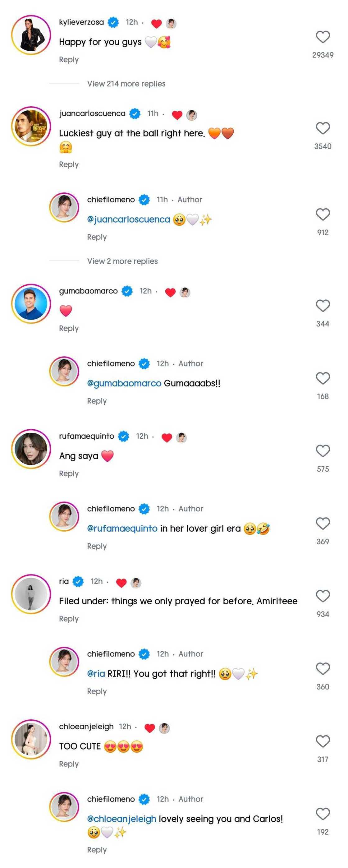This screenshot has width=348, height=868.
Task: Like the 'TOO CUTE' comment heart
Action: pyautogui.click(x=323, y=741)
